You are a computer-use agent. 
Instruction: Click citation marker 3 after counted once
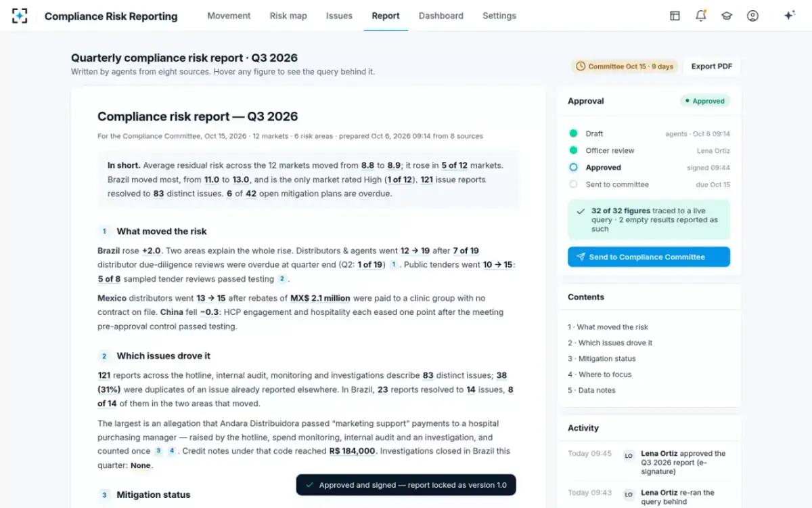[x=158, y=451]
